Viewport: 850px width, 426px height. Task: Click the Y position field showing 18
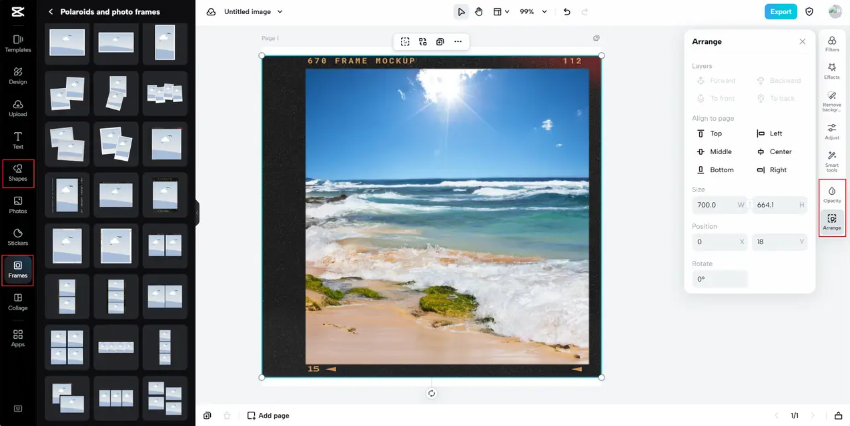tap(780, 242)
